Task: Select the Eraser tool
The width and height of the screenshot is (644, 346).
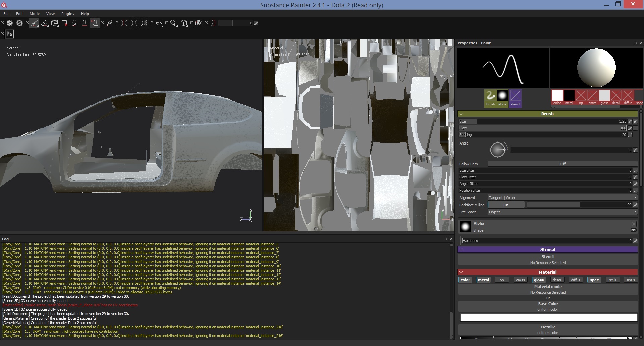Action: tap(44, 23)
